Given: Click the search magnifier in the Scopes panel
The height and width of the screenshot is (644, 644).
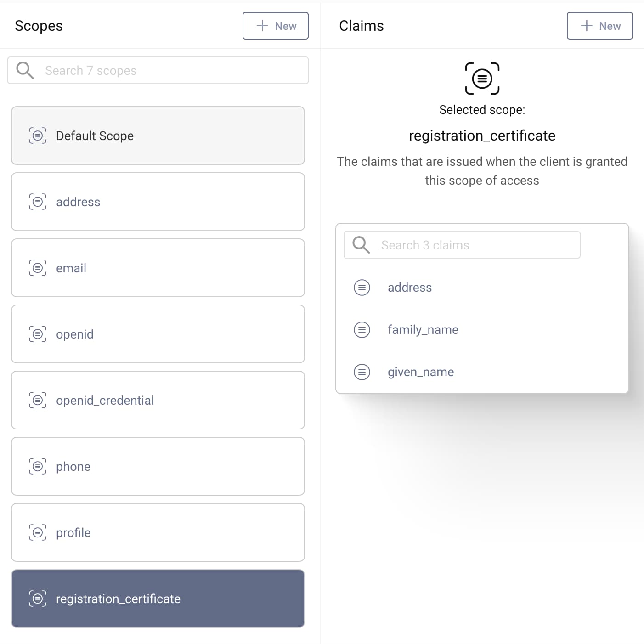Looking at the screenshot, I should [25, 70].
